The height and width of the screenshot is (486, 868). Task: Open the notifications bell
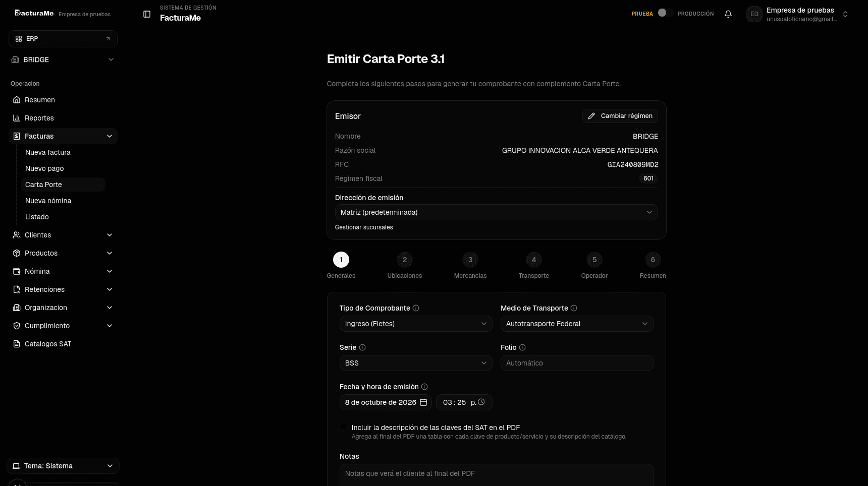pos(728,14)
